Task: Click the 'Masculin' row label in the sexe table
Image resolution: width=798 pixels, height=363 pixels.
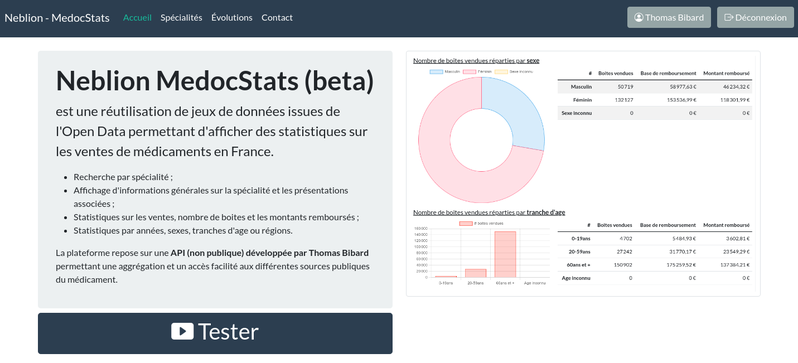Action: (581, 87)
